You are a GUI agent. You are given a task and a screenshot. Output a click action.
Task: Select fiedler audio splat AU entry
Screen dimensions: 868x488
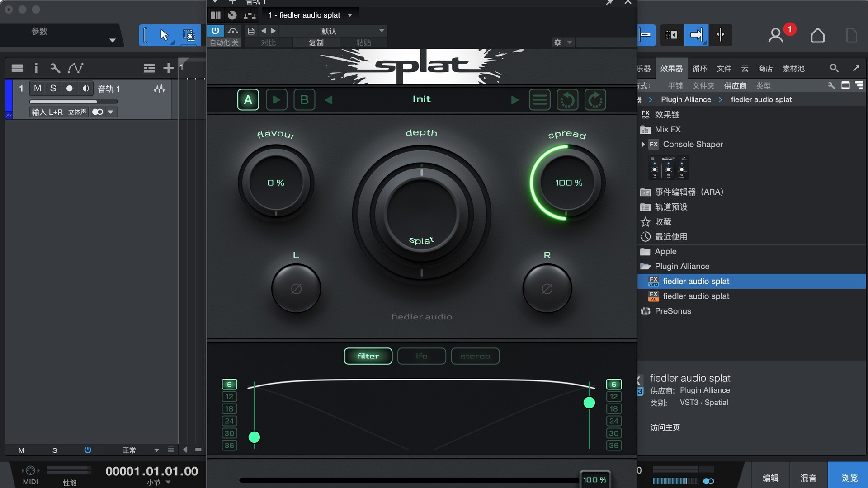[x=696, y=296]
